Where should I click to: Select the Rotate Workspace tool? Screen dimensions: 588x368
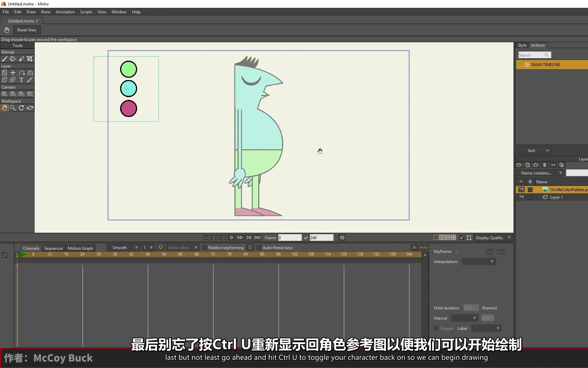[x=21, y=108]
